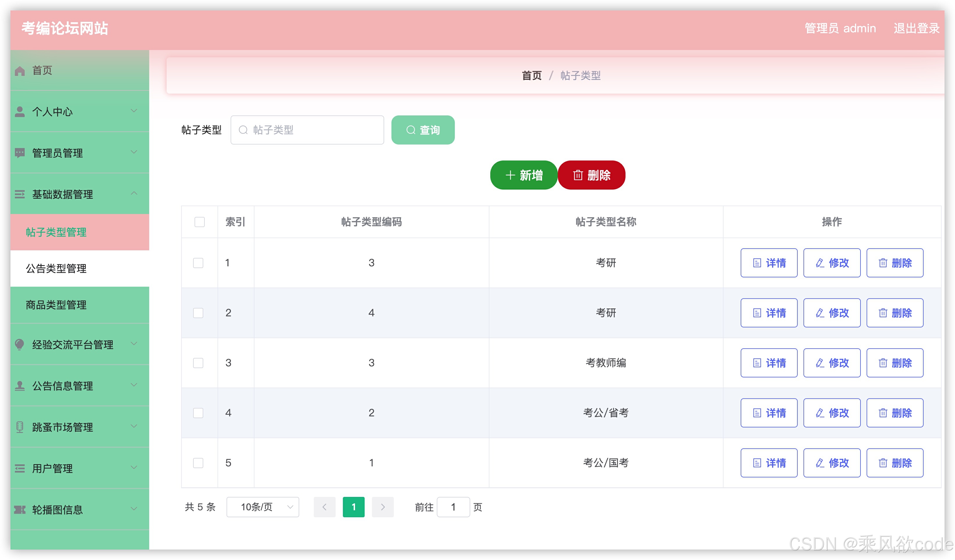The width and height of the screenshot is (955, 560).
Task: Click the 个人中心 person icon
Action: [x=19, y=111]
